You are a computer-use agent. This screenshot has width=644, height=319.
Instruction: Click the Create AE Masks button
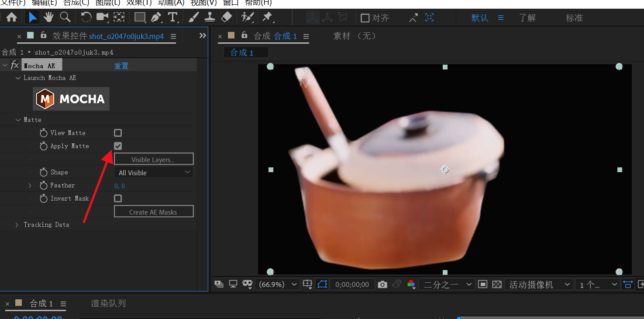coord(153,212)
